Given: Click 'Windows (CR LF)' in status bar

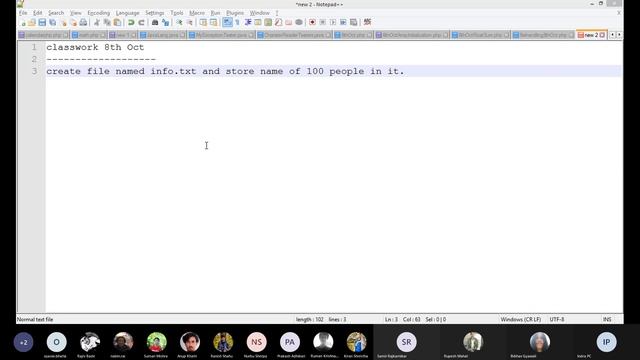Looking at the screenshot, I should click(521, 319).
